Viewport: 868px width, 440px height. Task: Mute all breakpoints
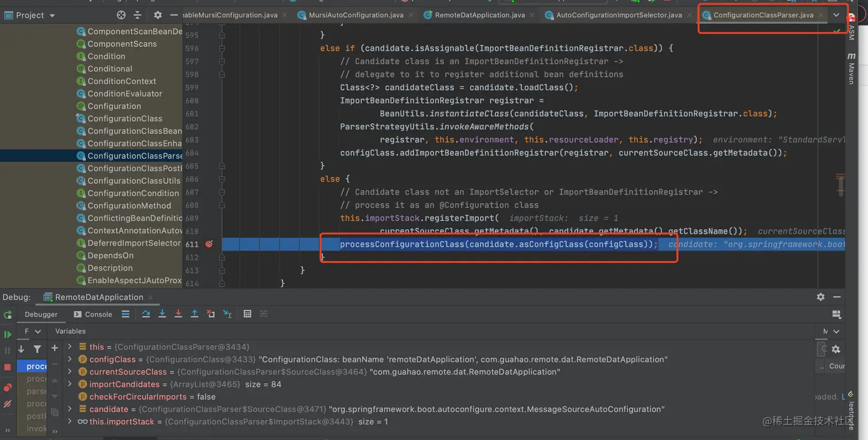pyautogui.click(x=7, y=404)
